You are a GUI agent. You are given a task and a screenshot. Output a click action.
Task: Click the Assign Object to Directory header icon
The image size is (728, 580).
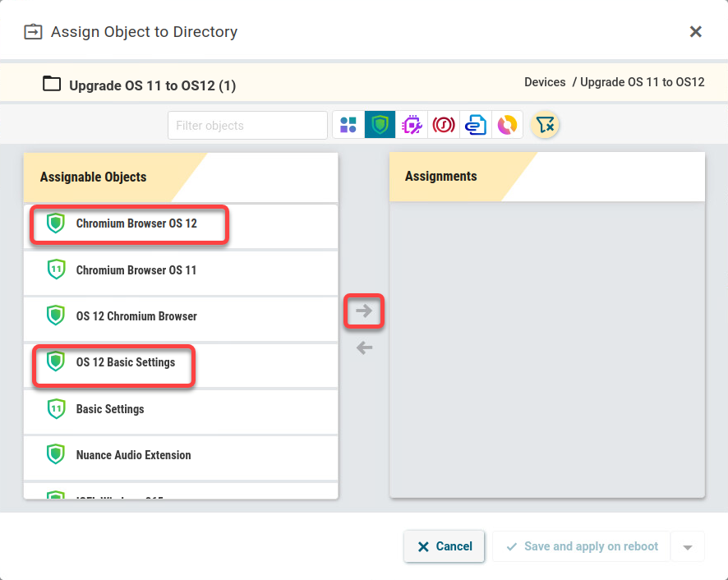(33, 31)
